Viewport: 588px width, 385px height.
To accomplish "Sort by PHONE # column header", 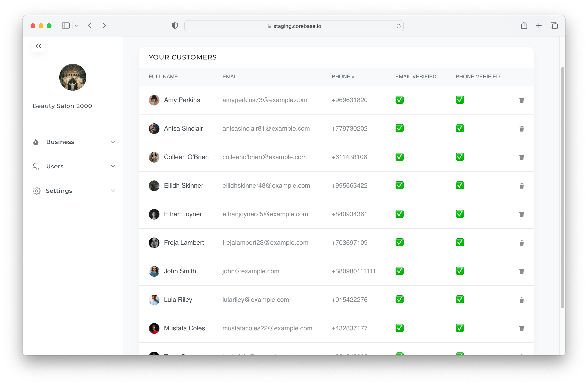I will [343, 77].
